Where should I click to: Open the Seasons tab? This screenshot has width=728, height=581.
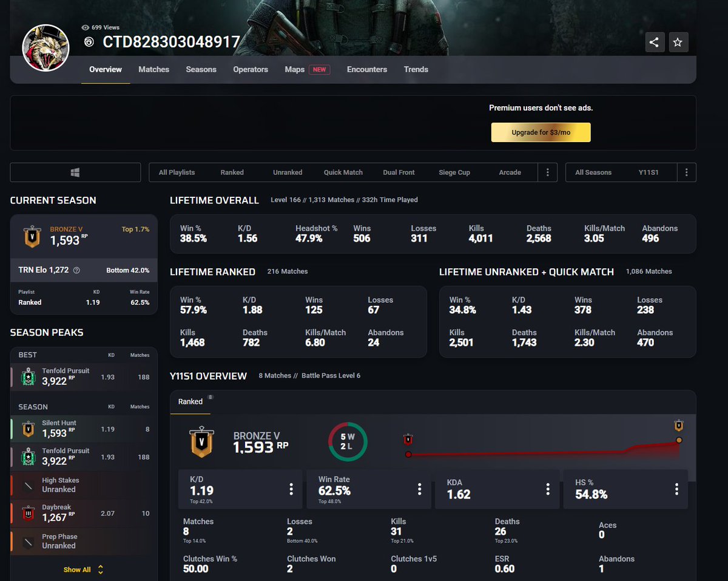(201, 69)
